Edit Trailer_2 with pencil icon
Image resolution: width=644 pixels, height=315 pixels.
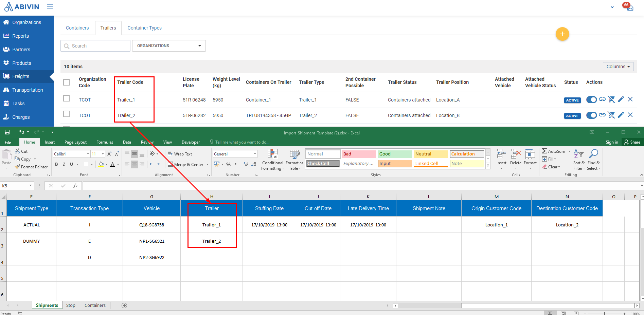coord(621,115)
